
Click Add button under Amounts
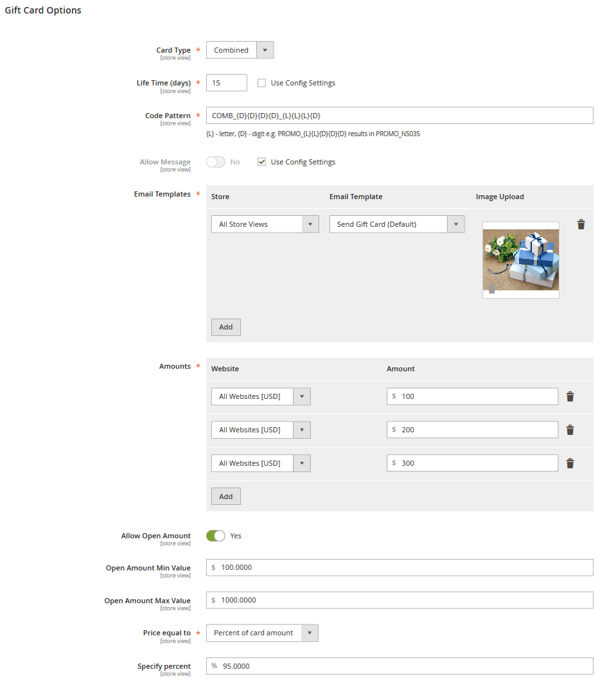click(226, 497)
